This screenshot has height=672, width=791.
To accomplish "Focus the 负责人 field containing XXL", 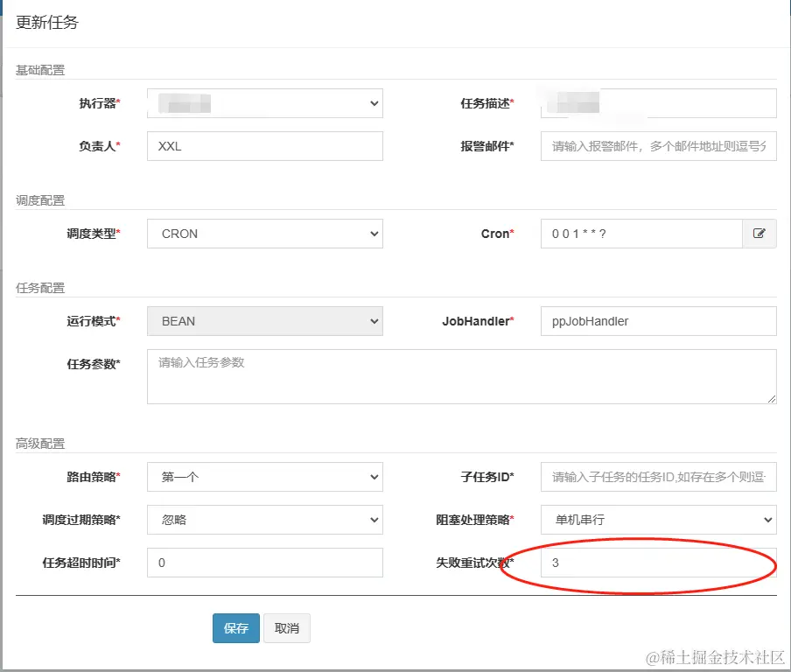I will pyautogui.click(x=265, y=146).
